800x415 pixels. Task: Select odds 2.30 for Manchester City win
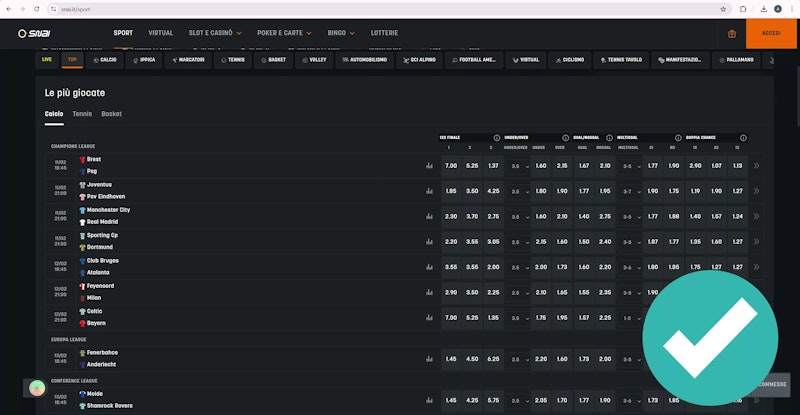(x=450, y=216)
